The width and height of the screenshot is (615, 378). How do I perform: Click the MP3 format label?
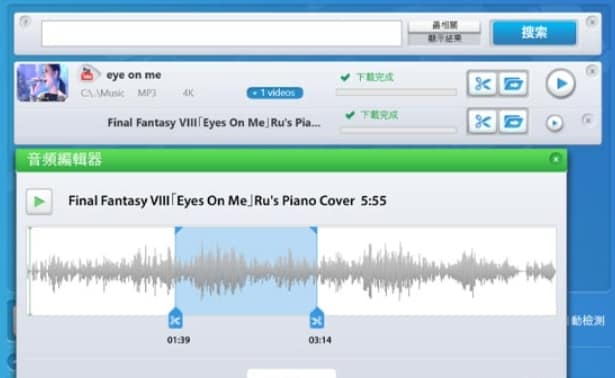(x=147, y=93)
